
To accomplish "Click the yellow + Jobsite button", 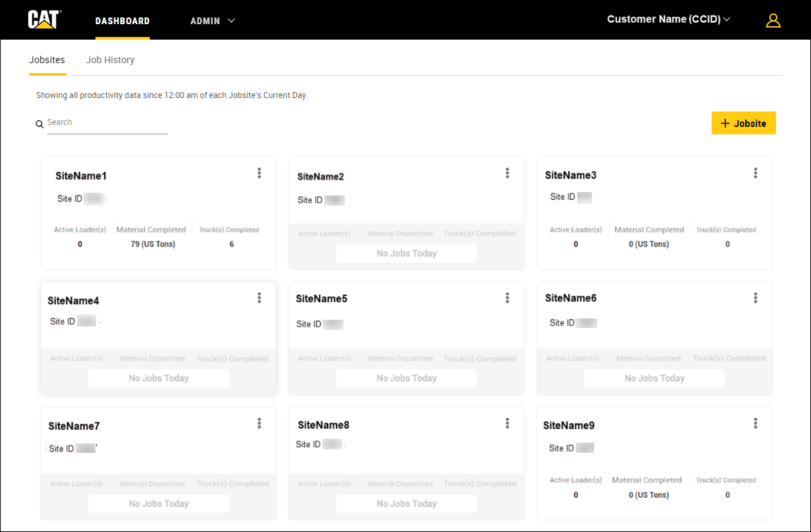I will pos(743,124).
